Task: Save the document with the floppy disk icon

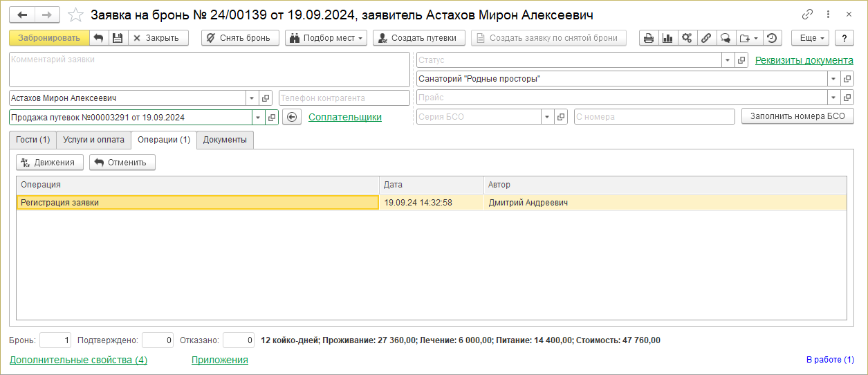Action: [x=118, y=38]
